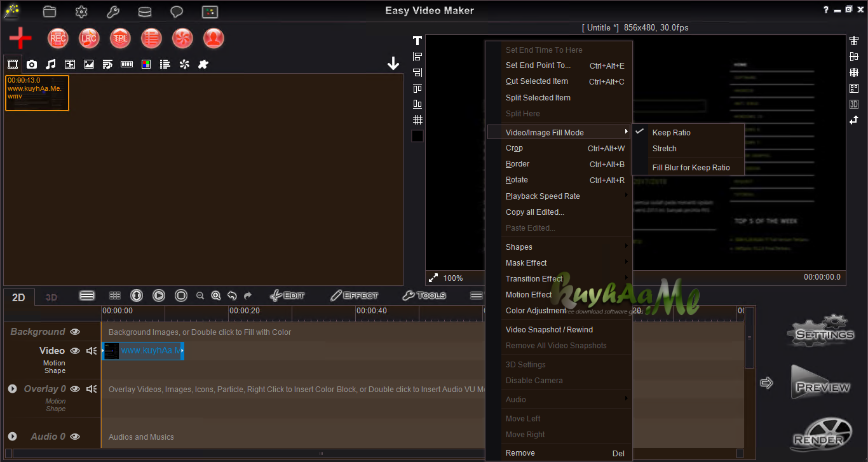The width and height of the screenshot is (868, 462).
Task: Choose Cut Selected Item
Action: pos(559,81)
